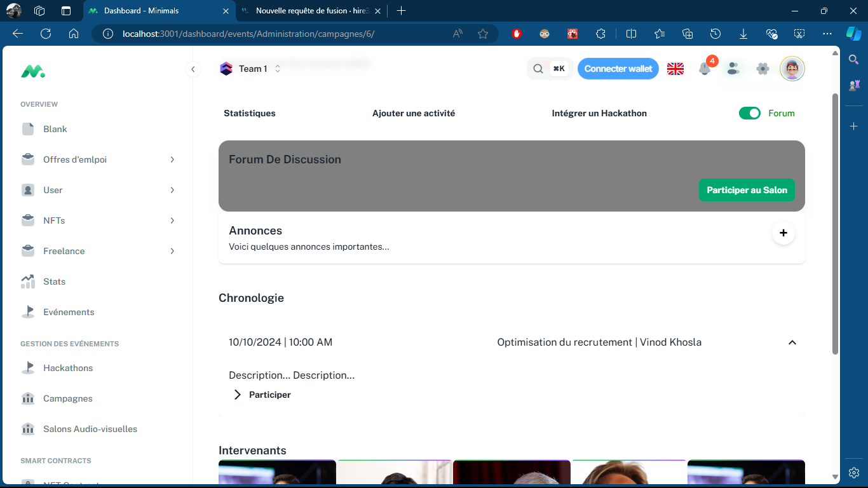Open Evénements in the sidebar

coord(98,312)
